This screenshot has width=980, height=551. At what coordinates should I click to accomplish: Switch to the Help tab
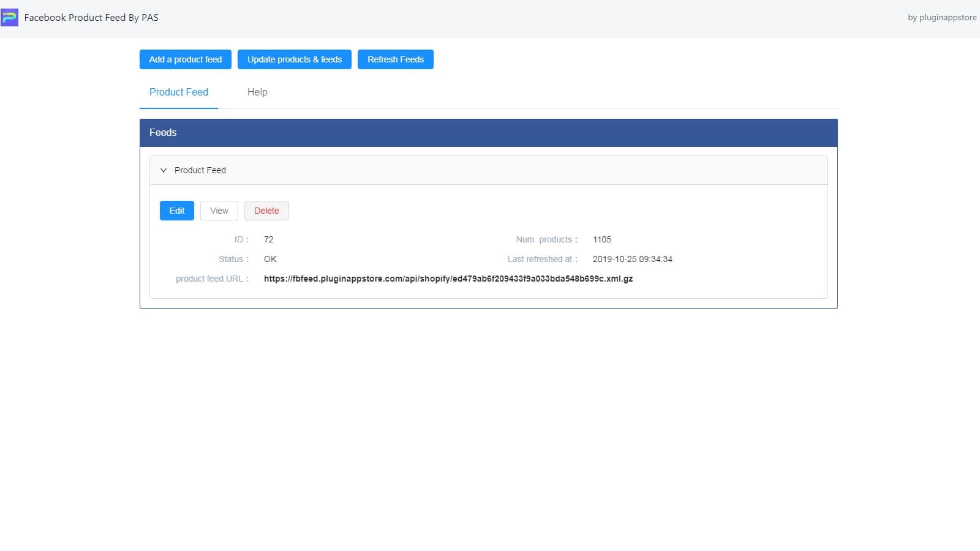coord(257,92)
